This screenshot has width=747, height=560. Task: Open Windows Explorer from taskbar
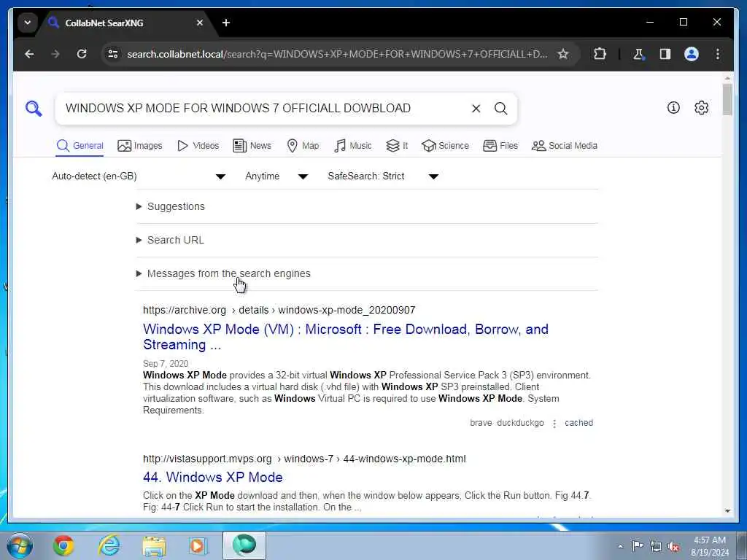click(155, 546)
